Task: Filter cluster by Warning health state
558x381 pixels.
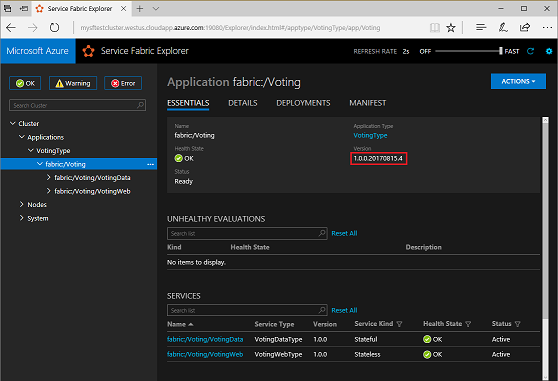Action: coord(73,83)
